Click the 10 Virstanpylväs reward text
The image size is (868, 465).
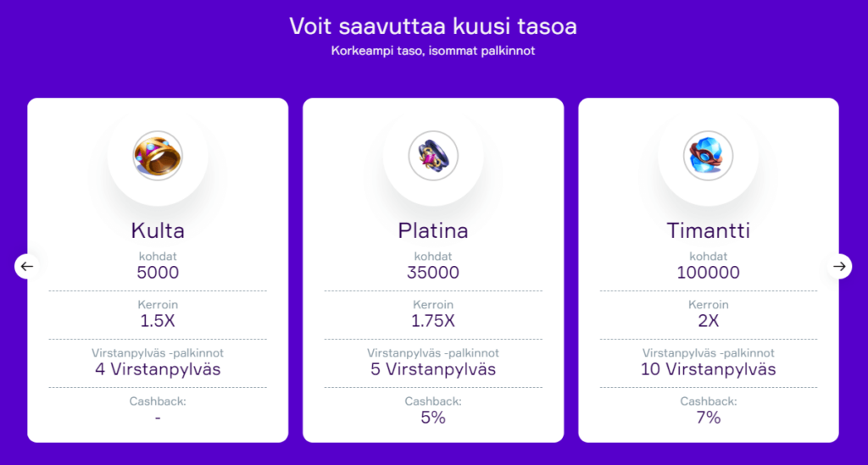[708, 369]
